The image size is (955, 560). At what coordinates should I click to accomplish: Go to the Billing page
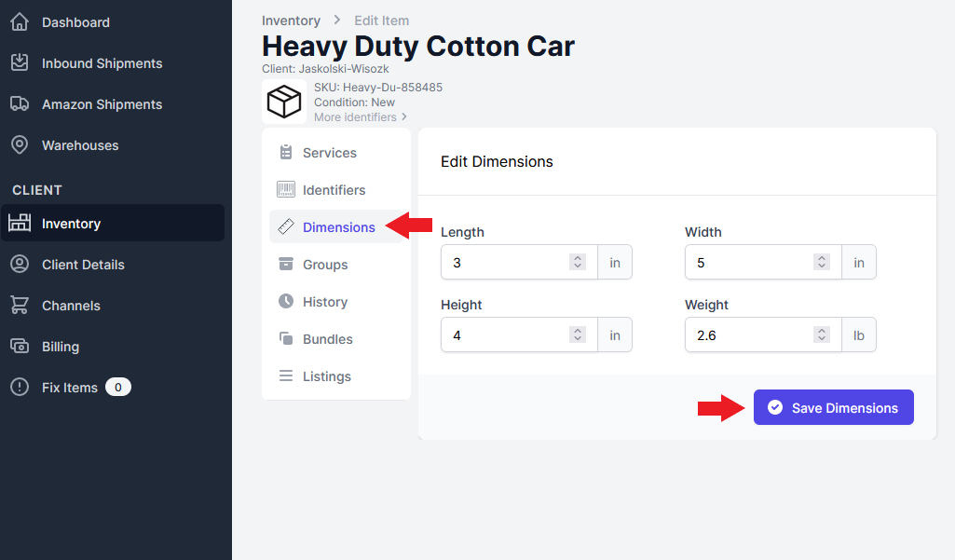[61, 346]
